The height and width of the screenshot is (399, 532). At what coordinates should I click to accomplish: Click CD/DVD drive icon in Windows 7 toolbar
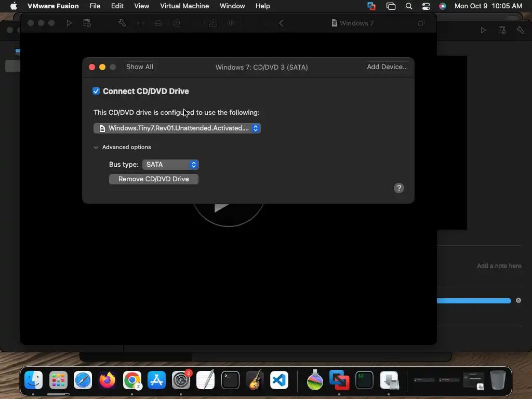(x=177, y=23)
